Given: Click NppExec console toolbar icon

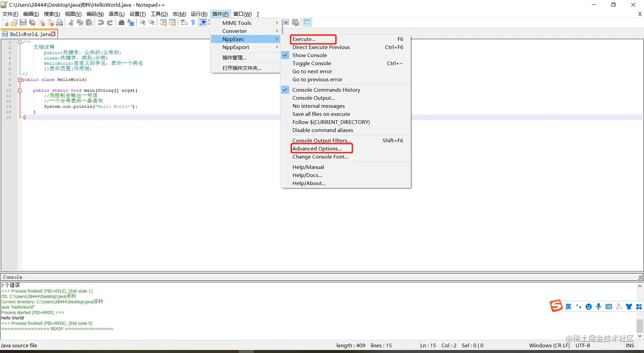Looking at the screenshot, I should pos(307,23).
